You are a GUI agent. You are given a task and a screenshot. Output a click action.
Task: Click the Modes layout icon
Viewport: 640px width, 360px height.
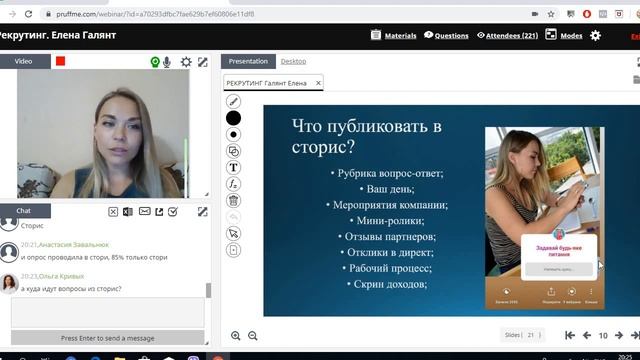coord(551,34)
